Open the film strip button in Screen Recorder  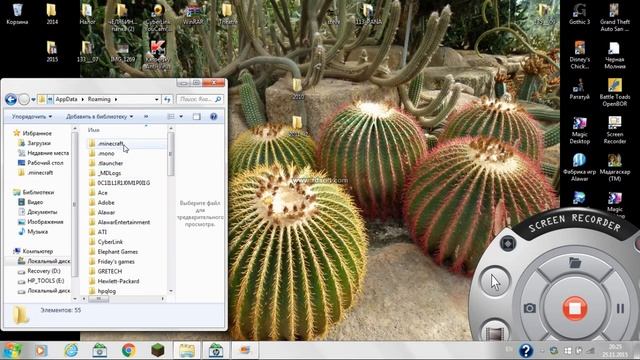click(495, 333)
